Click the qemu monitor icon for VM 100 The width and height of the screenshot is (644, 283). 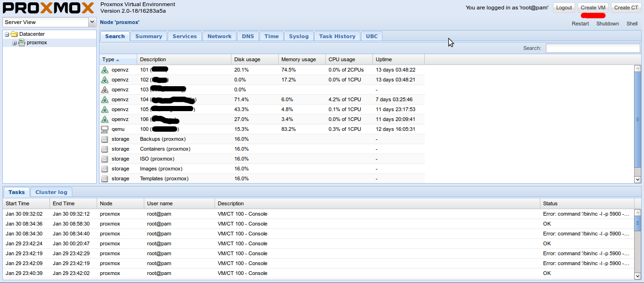click(105, 129)
